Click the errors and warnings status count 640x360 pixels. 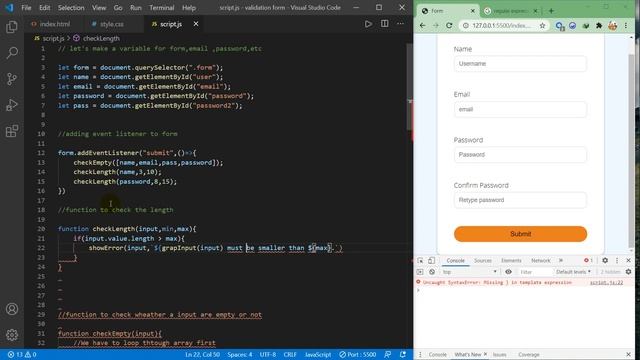coord(22,354)
